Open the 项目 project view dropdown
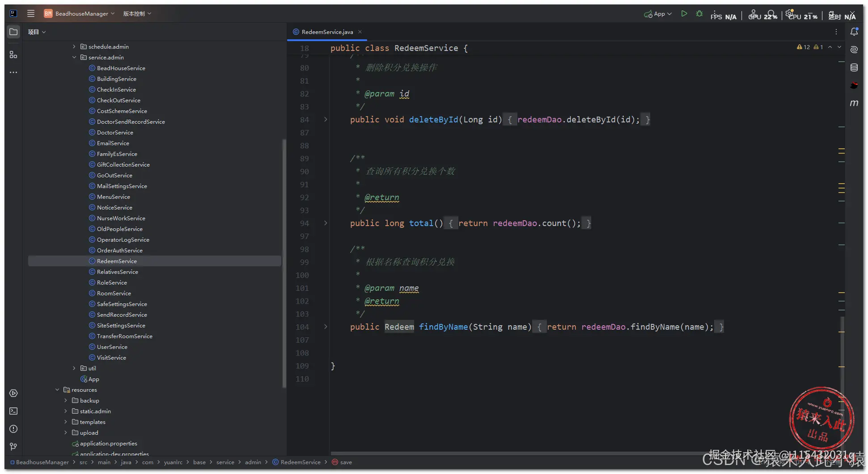The height and width of the screenshot is (474, 868). pos(37,32)
